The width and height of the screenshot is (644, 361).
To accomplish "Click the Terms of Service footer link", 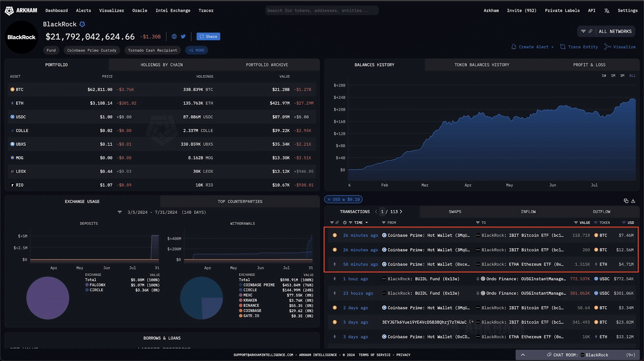I will coord(374,355).
